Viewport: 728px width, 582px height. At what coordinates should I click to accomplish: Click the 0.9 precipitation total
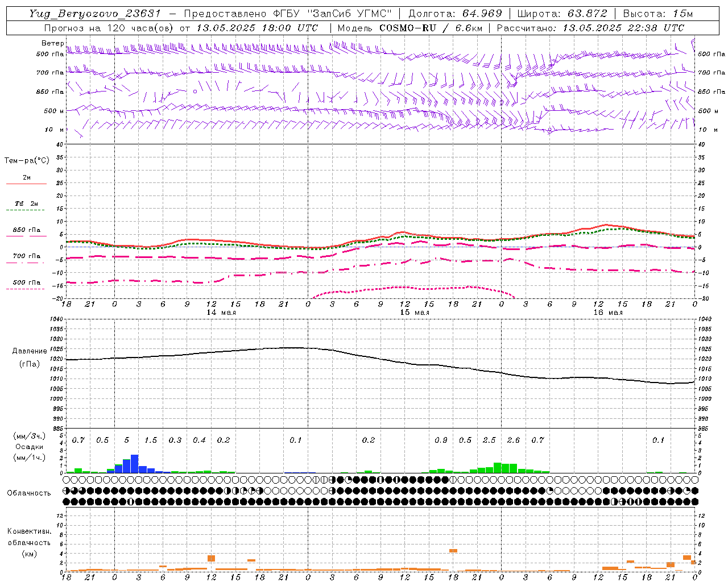441,440
